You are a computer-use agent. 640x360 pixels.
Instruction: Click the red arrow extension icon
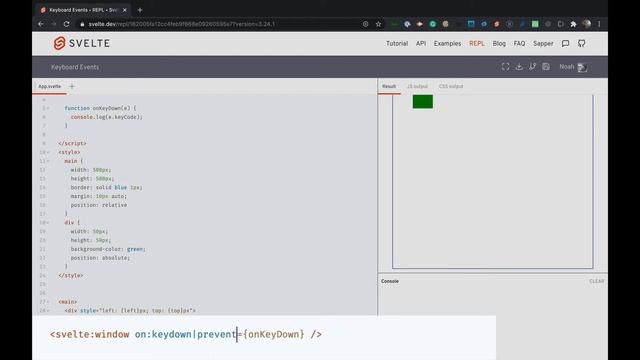point(420,24)
